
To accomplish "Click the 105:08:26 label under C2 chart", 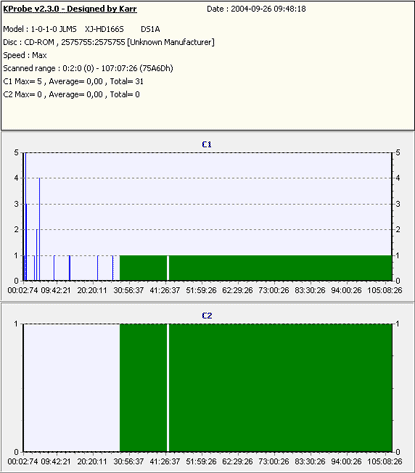I will 385,462.
